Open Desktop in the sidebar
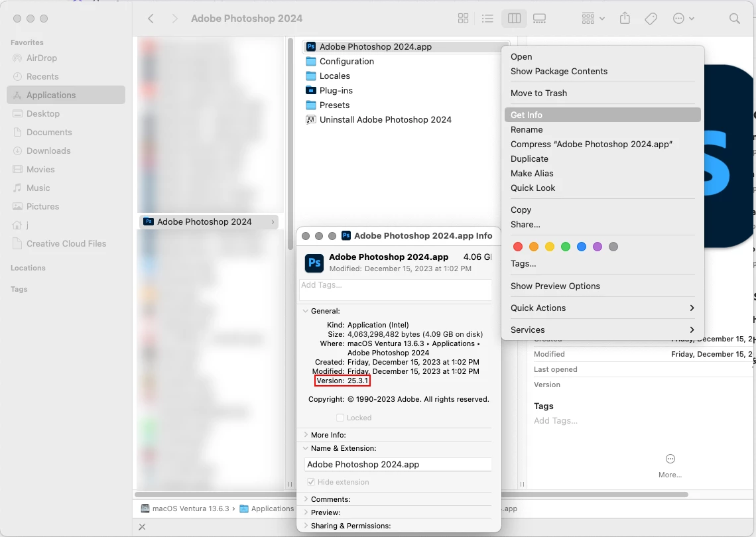Image resolution: width=756 pixels, height=537 pixels. [x=66, y=113]
